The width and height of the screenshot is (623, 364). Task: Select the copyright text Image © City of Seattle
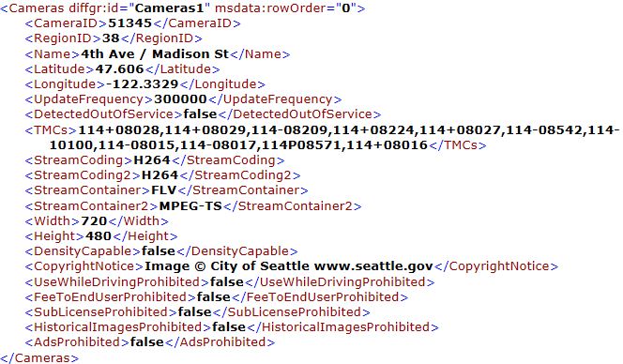226,265
